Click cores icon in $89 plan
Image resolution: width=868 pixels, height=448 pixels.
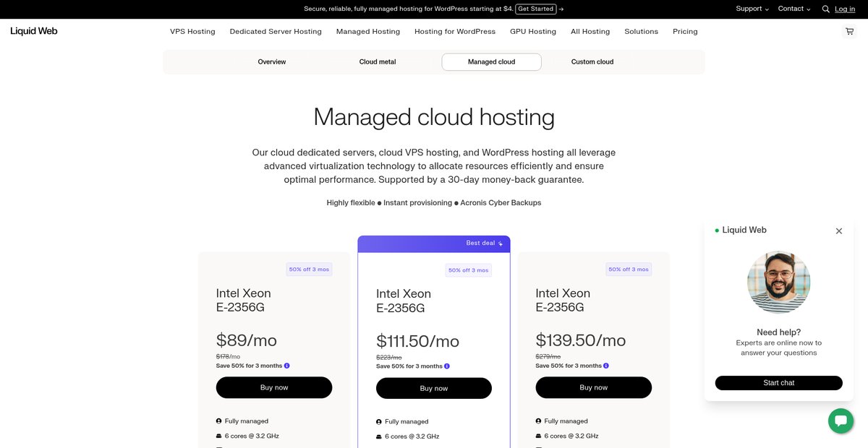click(x=219, y=436)
